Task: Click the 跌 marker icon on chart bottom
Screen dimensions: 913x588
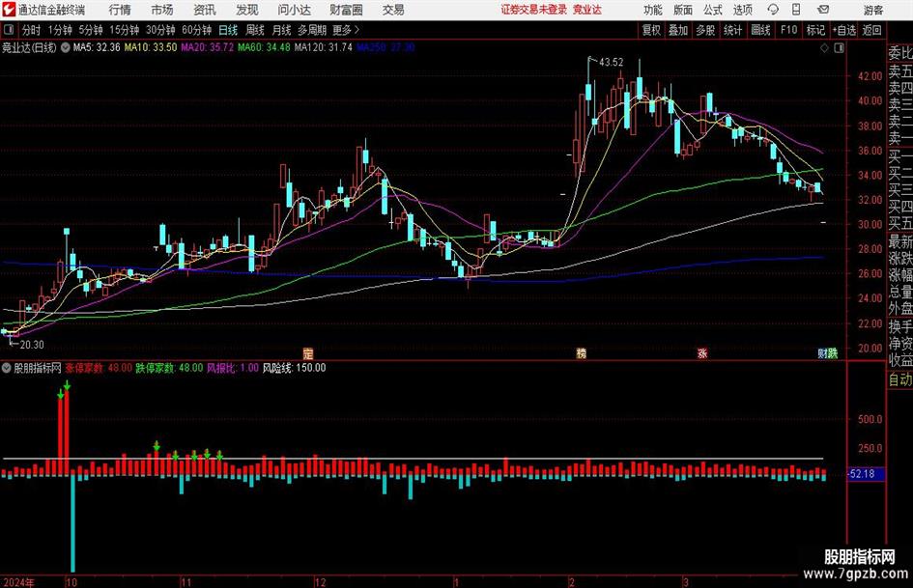Action: tap(833, 353)
